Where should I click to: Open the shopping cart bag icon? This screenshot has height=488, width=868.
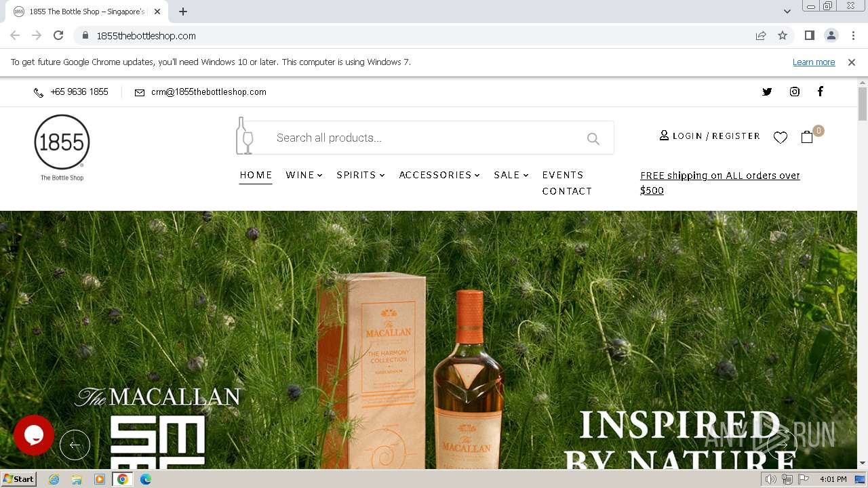tap(807, 137)
